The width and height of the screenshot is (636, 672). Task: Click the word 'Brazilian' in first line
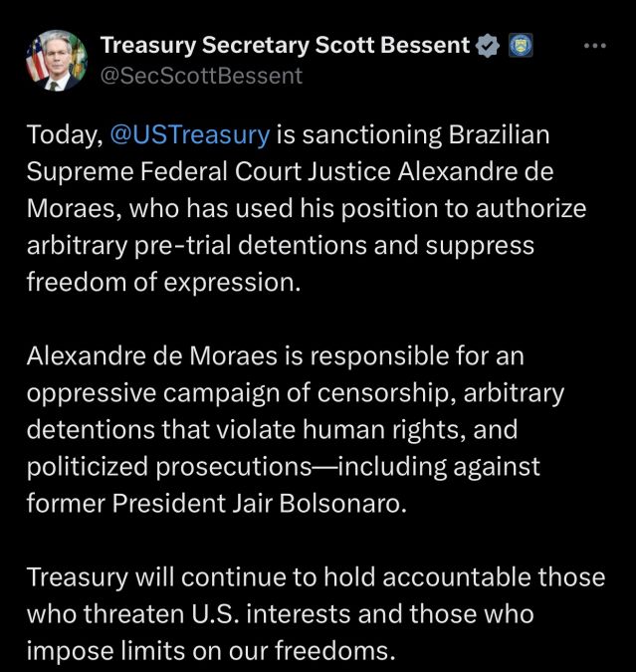coord(499,134)
